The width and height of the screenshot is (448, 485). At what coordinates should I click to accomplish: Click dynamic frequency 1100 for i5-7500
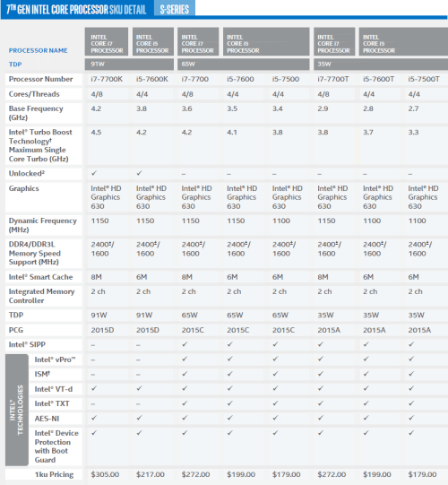[x=281, y=221]
